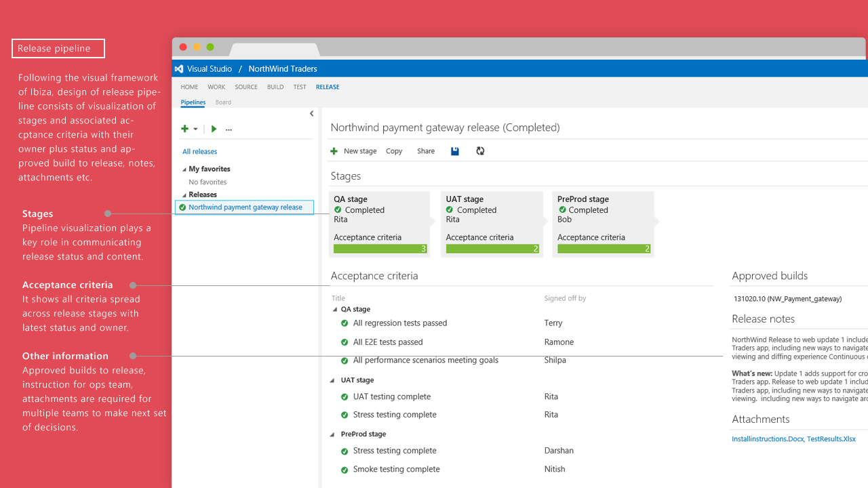The image size is (868, 488).
Task: Open the BUILD menu
Action: tap(275, 87)
